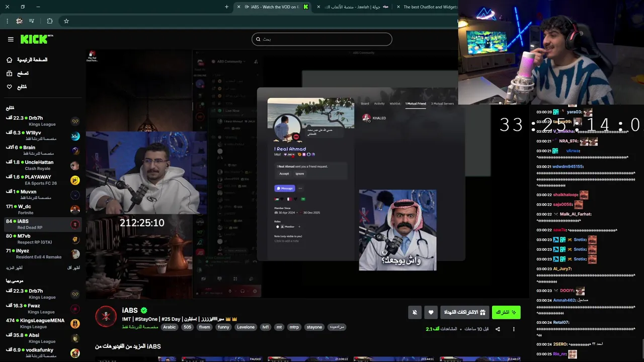
Task: Open the Muvxn channel in sidebar
Action: (x=43, y=195)
